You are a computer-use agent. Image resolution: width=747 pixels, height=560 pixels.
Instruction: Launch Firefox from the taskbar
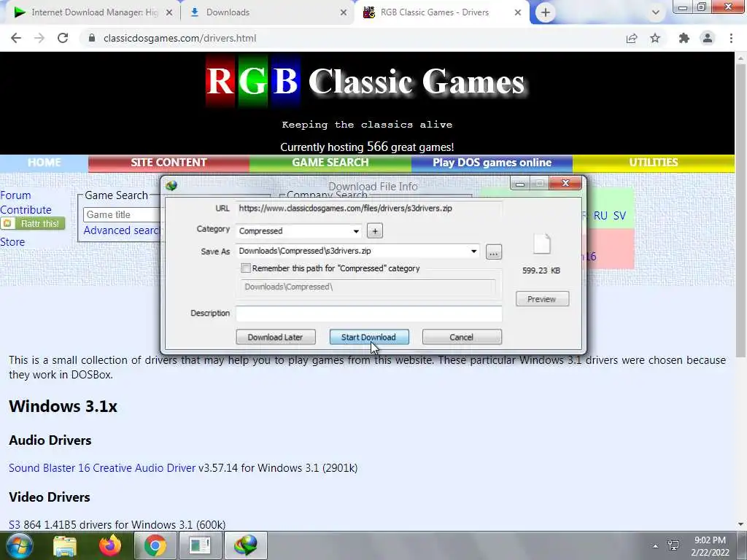109,545
